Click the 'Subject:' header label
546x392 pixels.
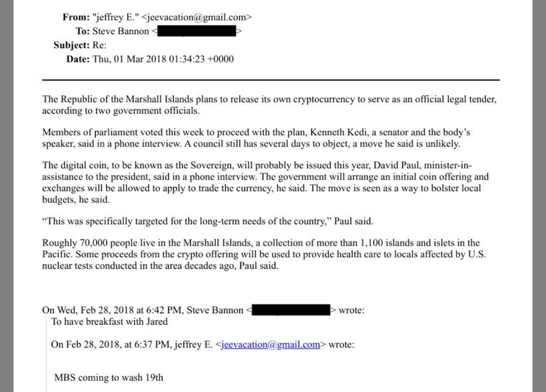pyautogui.click(x=71, y=45)
